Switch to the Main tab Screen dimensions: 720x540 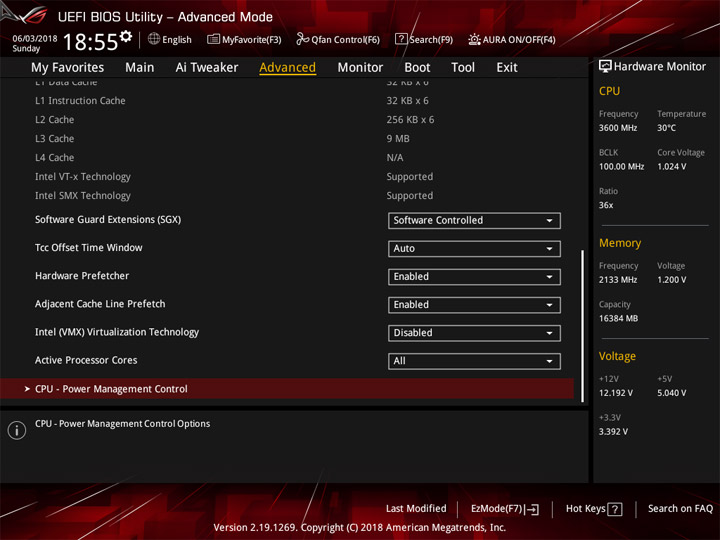point(140,68)
